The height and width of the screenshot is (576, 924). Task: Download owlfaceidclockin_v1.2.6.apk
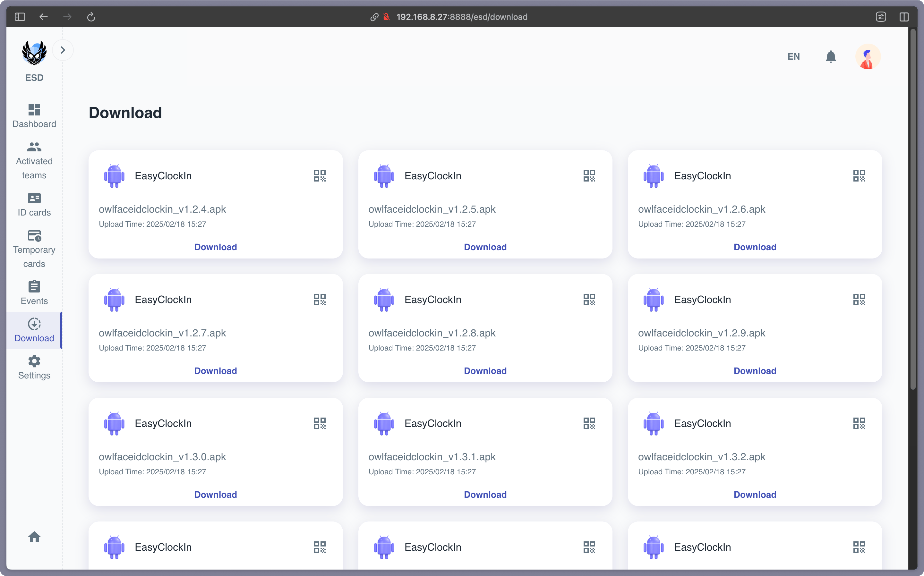click(755, 247)
